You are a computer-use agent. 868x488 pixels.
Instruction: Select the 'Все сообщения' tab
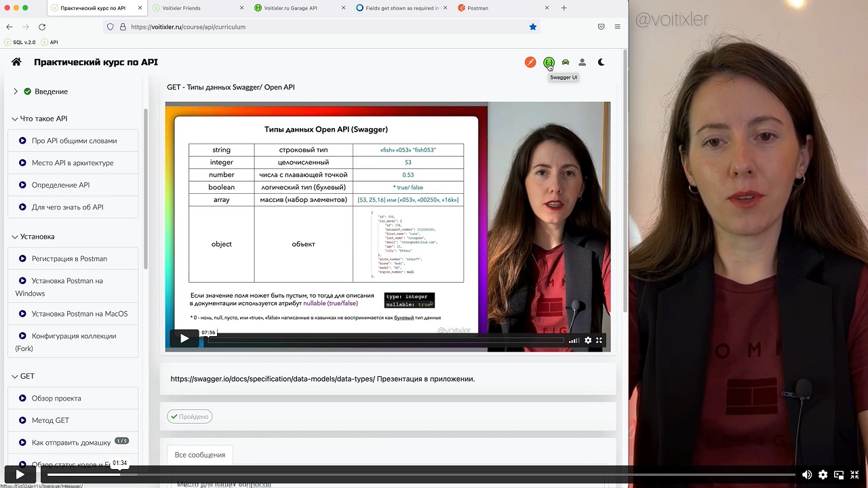(199, 455)
